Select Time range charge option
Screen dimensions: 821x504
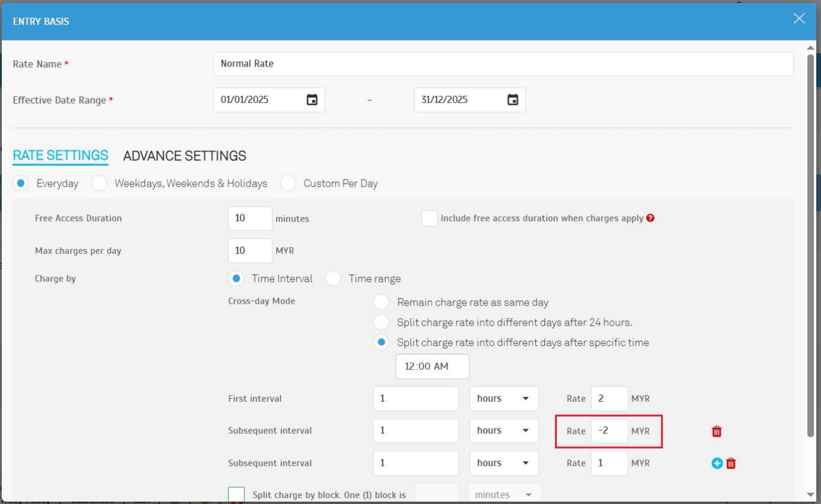click(x=333, y=279)
